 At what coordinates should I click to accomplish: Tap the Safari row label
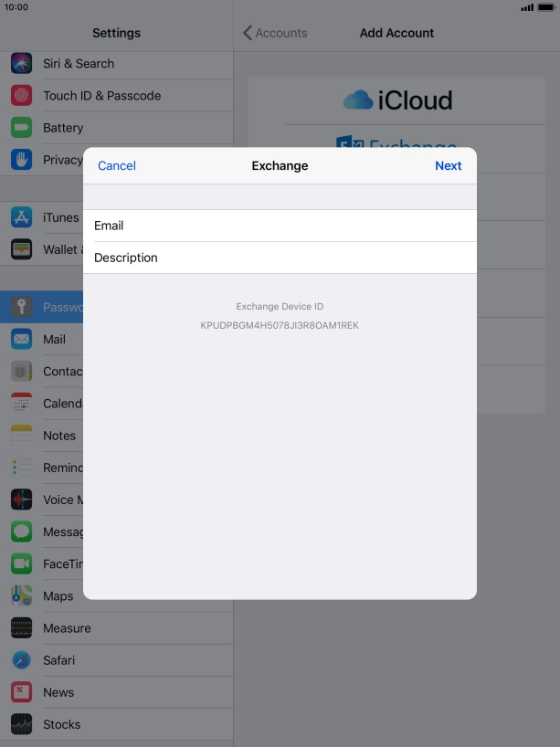click(58, 660)
